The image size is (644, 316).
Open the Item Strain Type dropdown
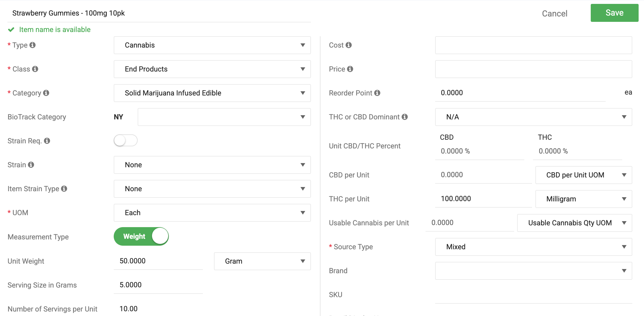(x=212, y=189)
